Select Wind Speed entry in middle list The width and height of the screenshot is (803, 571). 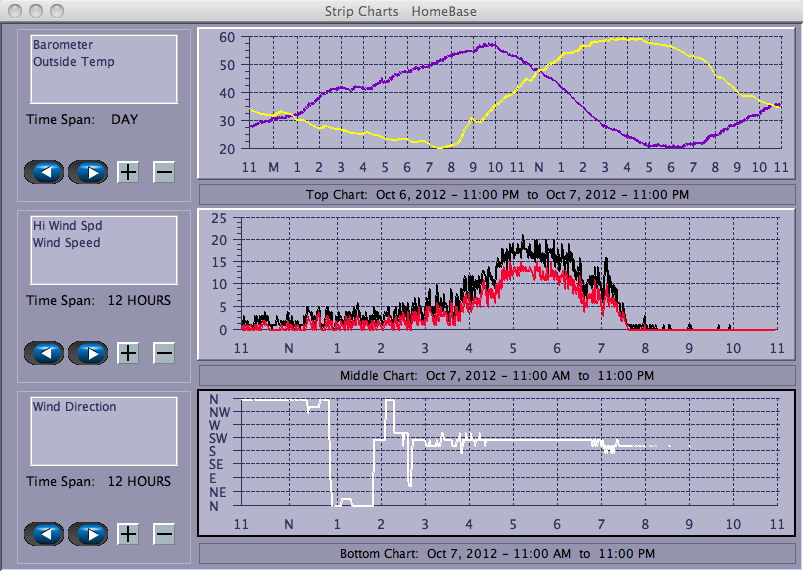[x=66, y=243]
